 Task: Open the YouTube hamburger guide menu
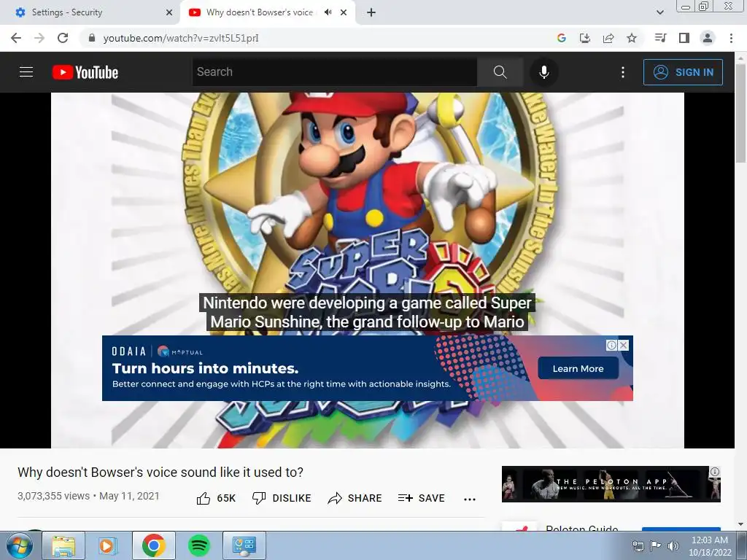[26, 72]
